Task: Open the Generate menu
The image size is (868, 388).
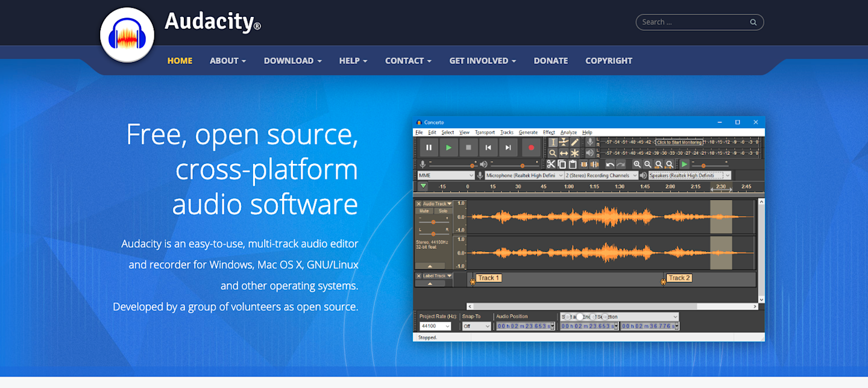Action: pyautogui.click(x=528, y=132)
